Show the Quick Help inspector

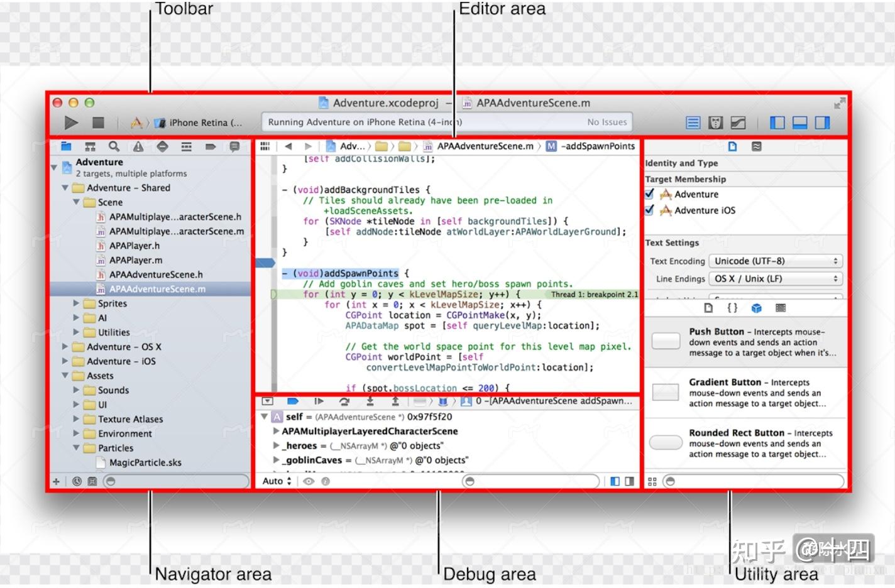[757, 146]
